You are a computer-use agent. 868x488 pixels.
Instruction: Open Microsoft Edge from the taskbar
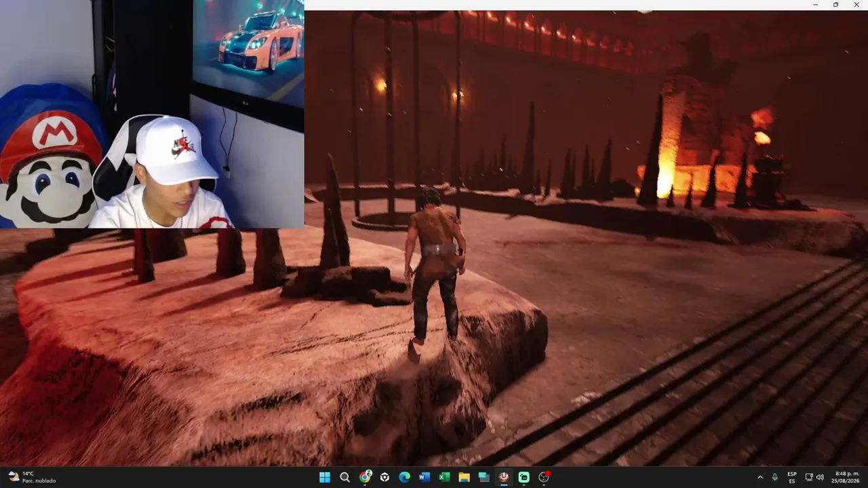click(405, 477)
